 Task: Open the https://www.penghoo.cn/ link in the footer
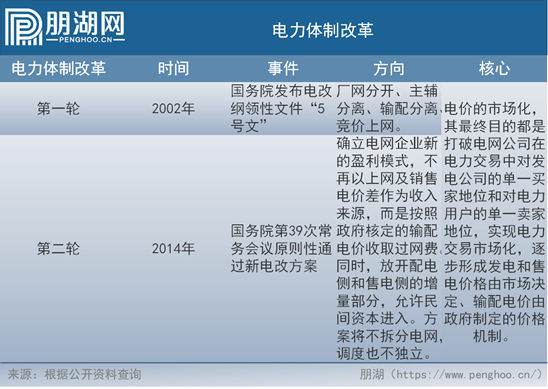coord(468,375)
